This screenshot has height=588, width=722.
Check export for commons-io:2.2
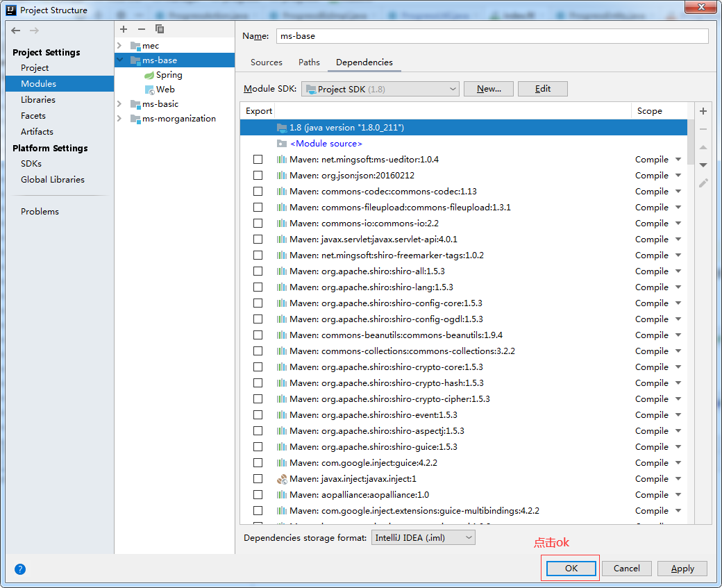pyautogui.click(x=258, y=224)
